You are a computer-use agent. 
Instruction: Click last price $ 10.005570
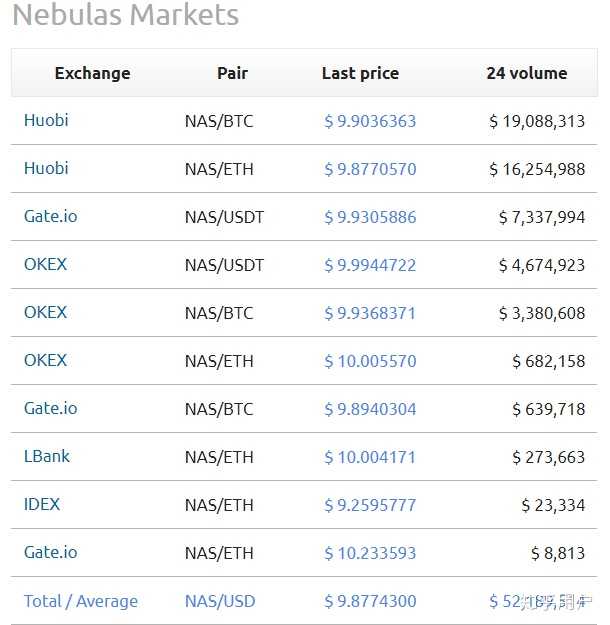pos(370,361)
